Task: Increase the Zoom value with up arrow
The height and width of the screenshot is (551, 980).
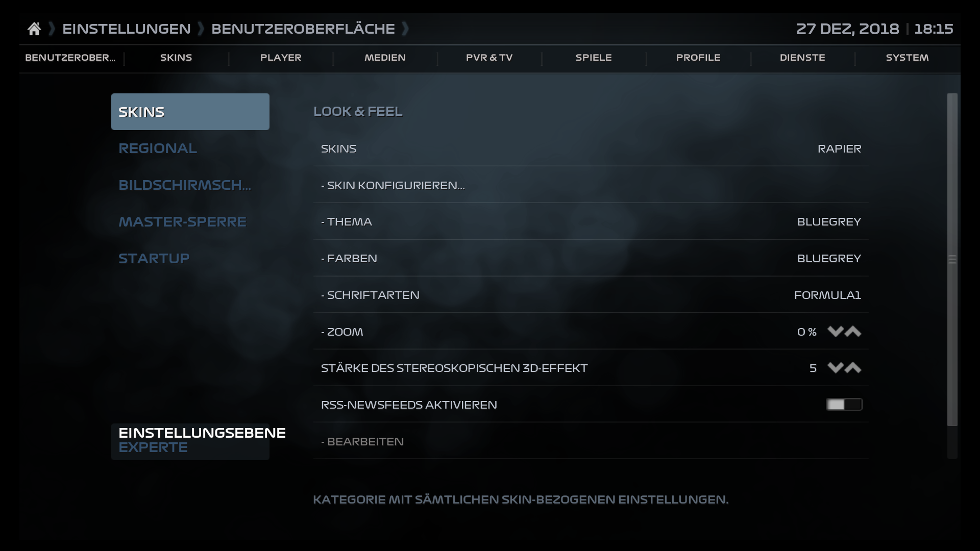Action: point(853,332)
